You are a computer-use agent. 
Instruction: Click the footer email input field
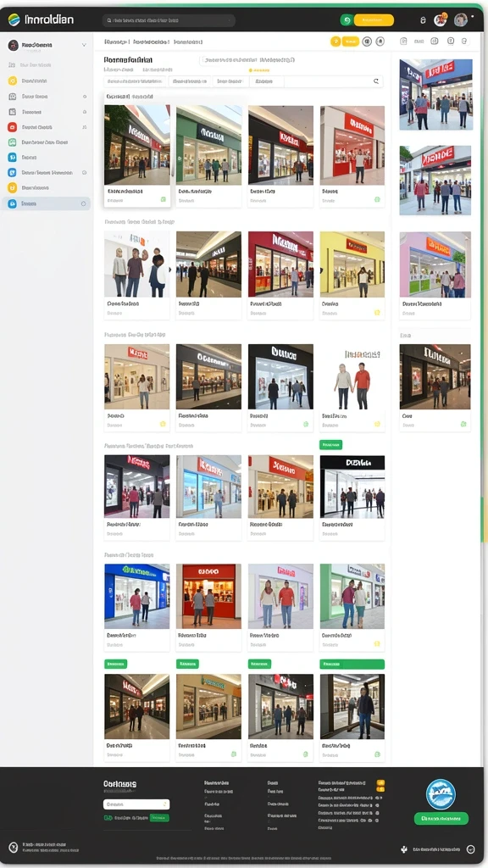click(x=136, y=804)
